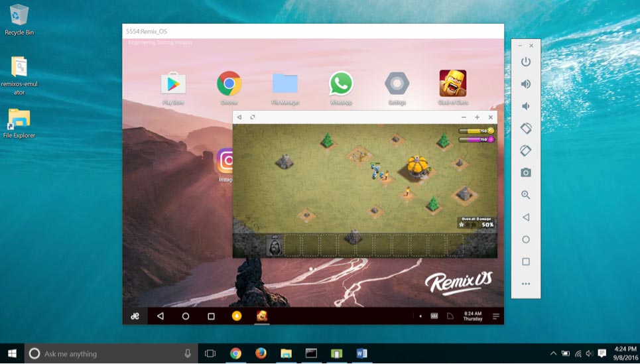Click the emulator sidebar back triangle
The width and height of the screenshot is (640, 364).
tap(526, 217)
